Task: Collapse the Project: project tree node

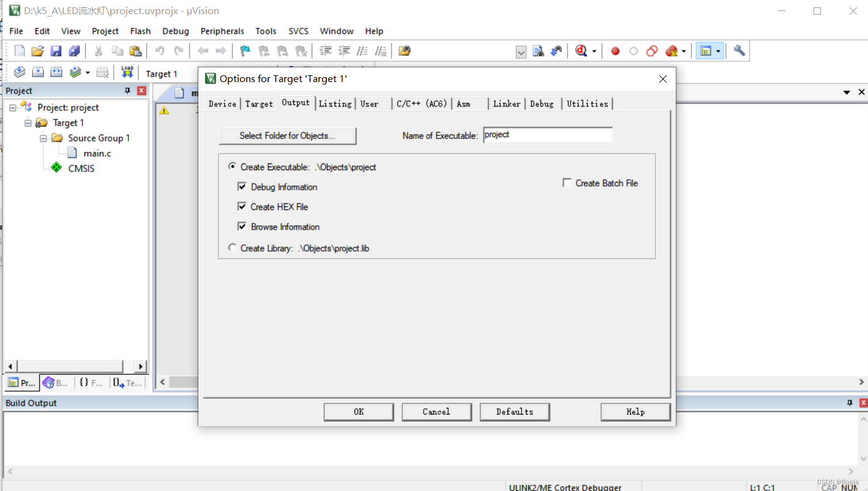Action: [13, 108]
